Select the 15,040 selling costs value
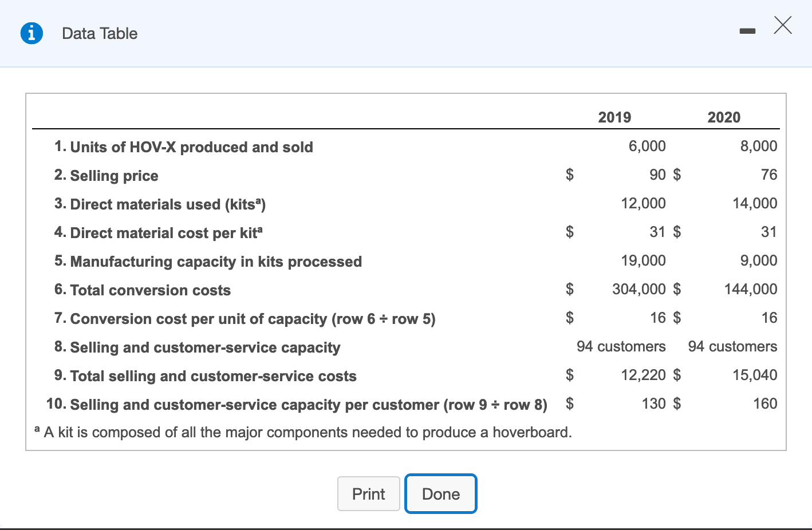The width and height of the screenshot is (812, 530). 755,375
